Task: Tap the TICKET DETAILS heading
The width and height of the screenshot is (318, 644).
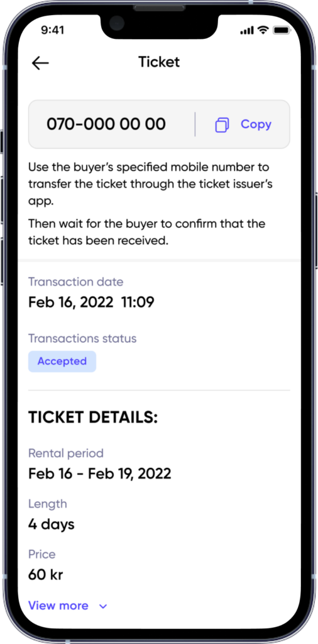Action: pos(93,418)
